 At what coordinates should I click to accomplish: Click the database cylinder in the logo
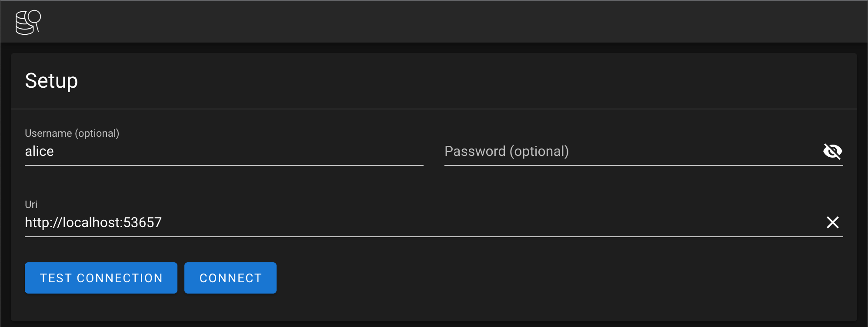23,25
